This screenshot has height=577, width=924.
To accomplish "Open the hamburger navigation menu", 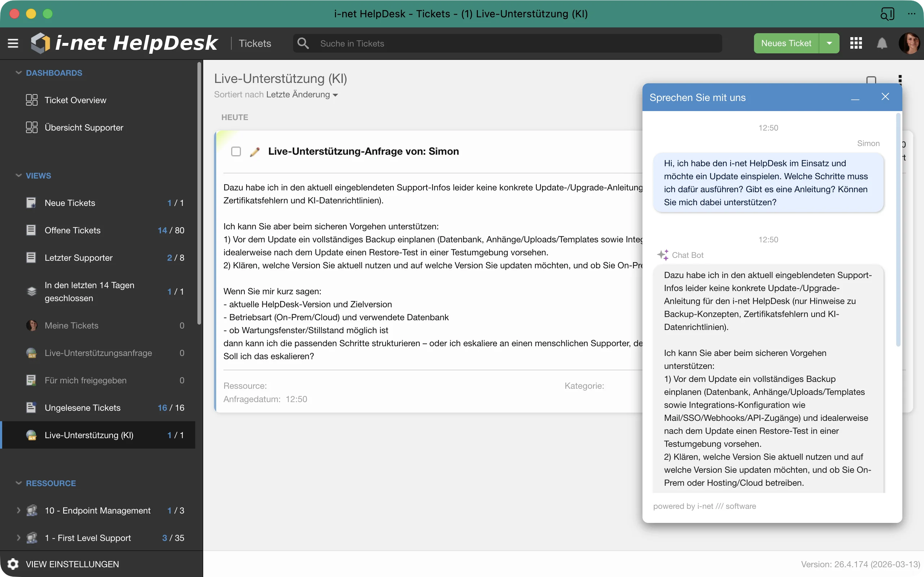I will (13, 43).
